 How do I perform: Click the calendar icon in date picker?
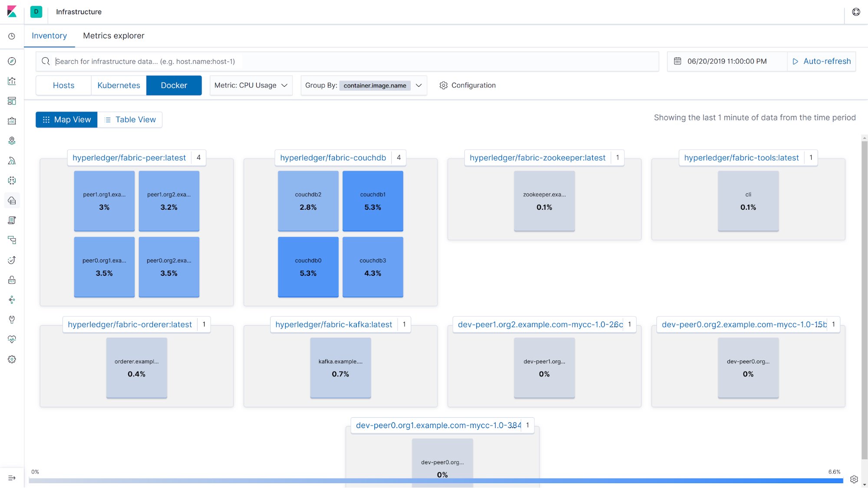point(677,61)
